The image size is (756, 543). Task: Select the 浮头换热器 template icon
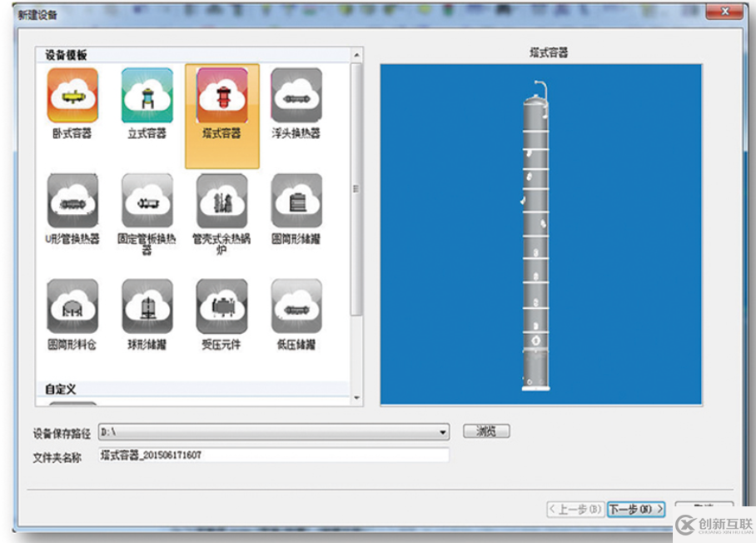click(296, 96)
